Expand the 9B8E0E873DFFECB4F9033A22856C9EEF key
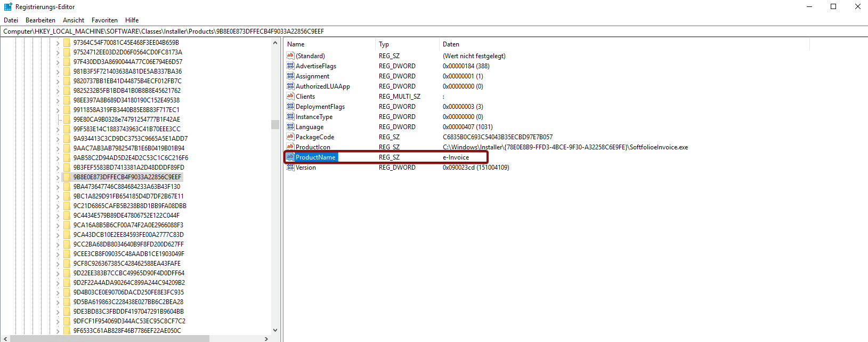This screenshot has height=342, width=868. point(58,177)
